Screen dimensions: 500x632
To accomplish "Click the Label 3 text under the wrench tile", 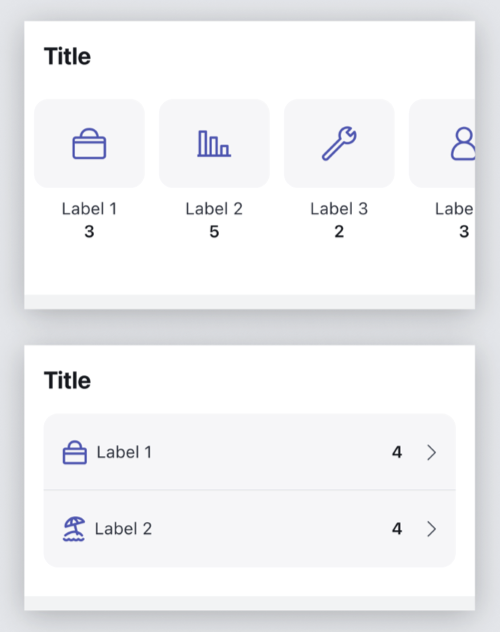I will click(339, 209).
